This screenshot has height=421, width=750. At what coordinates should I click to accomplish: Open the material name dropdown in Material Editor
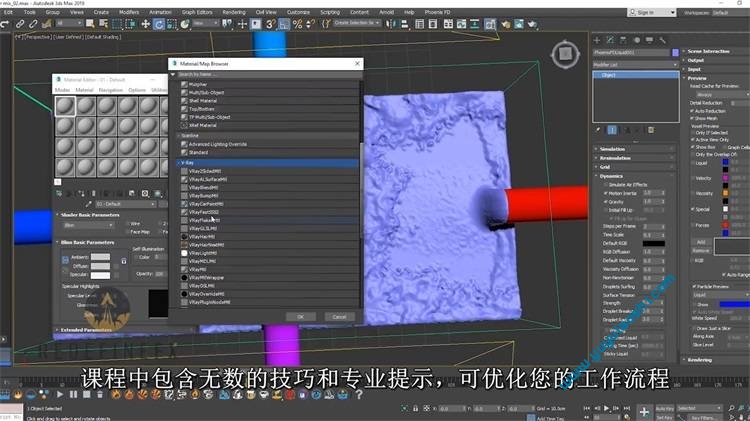126,204
